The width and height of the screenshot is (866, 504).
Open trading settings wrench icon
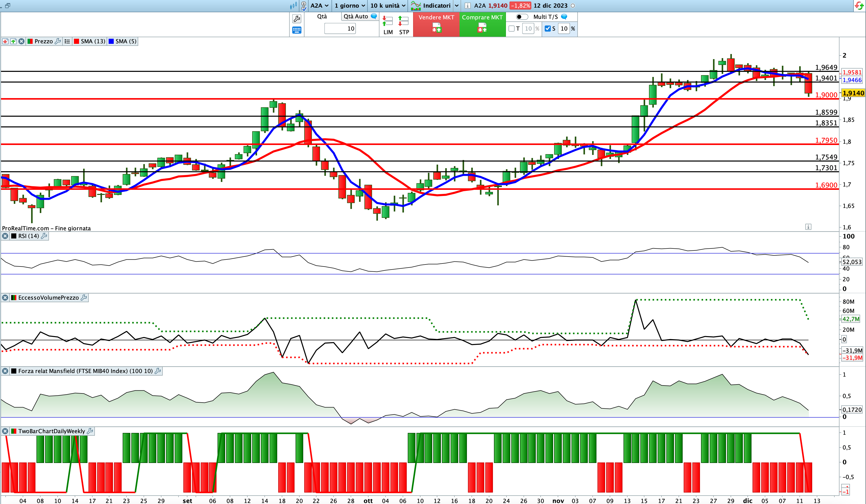coord(297,19)
